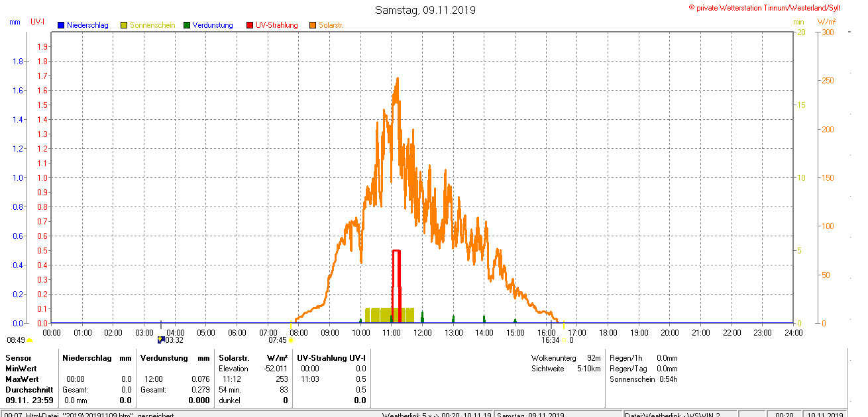Click the 00:20 time in status bar

[785, 415]
